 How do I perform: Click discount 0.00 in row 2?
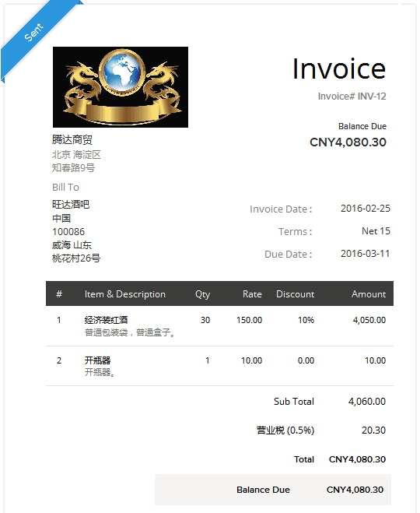tap(306, 360)
